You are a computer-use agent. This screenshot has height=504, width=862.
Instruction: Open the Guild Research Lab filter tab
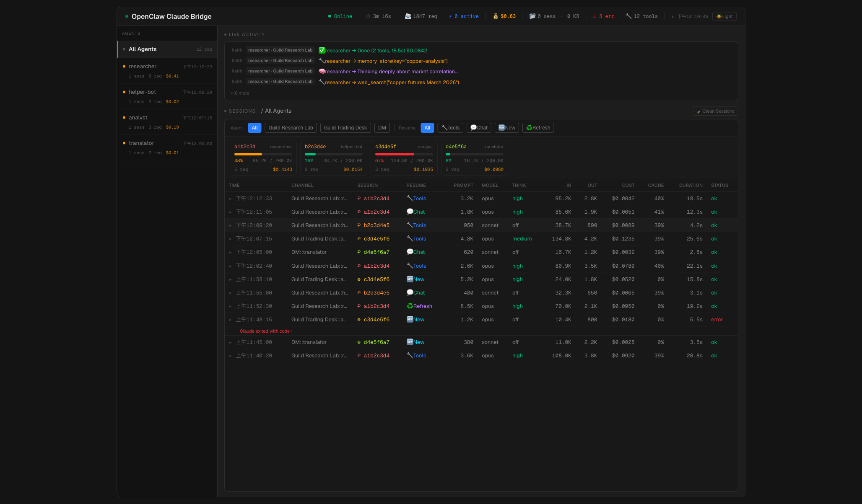point(291,128)
